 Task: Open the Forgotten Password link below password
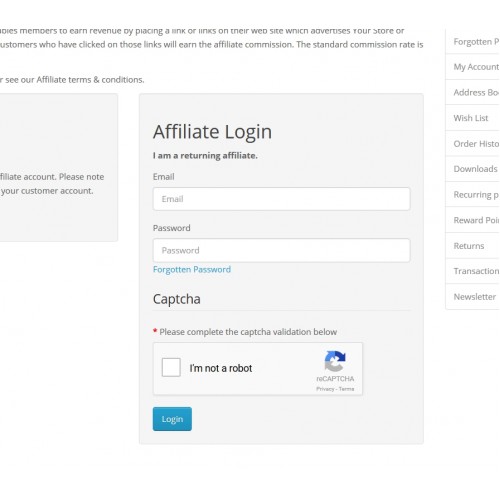tap(192, 269)
